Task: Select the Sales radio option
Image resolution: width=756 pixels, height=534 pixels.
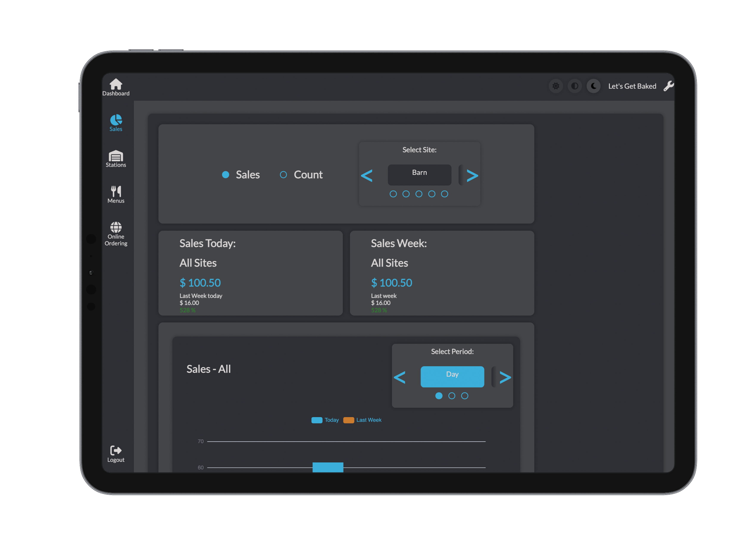Action: pyautogui.click(x=226, y=175)
